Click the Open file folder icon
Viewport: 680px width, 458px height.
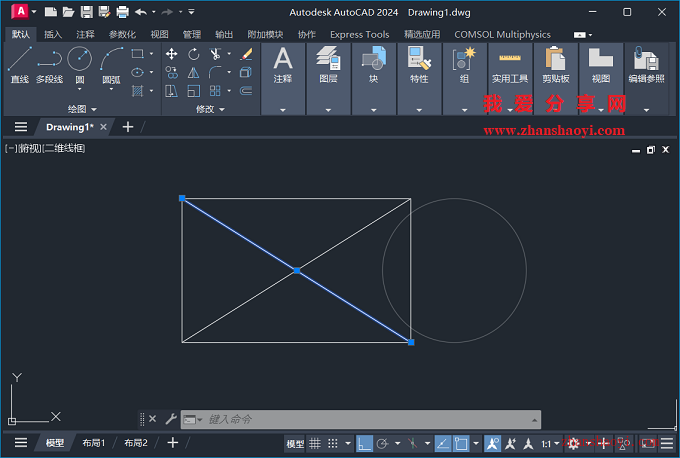69,12
